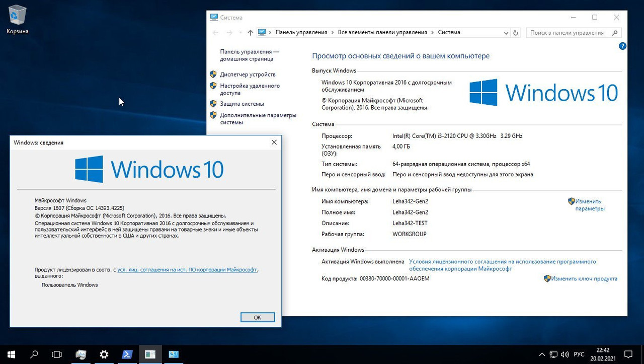Expand chevron after Все элементы панели управления
The image size is (644, 364).
[x=432, y=32]
